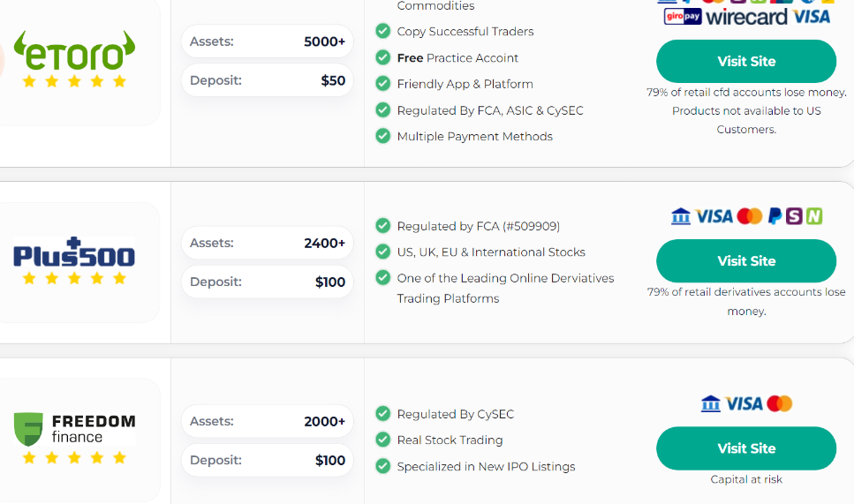
Task: Click the eToro Assets 5000+ field
Action: click(268, 41)
